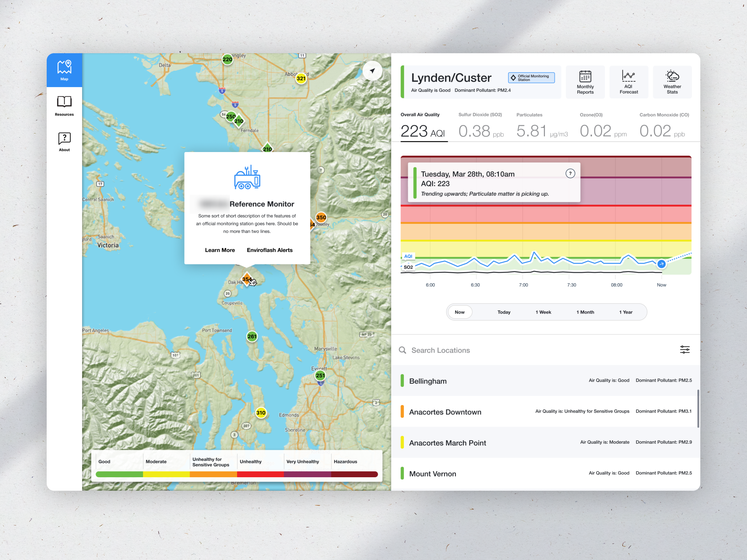Show Carbon Monoxide (CO) readings
Screen dimensions: 747x560
click(664, 126)
